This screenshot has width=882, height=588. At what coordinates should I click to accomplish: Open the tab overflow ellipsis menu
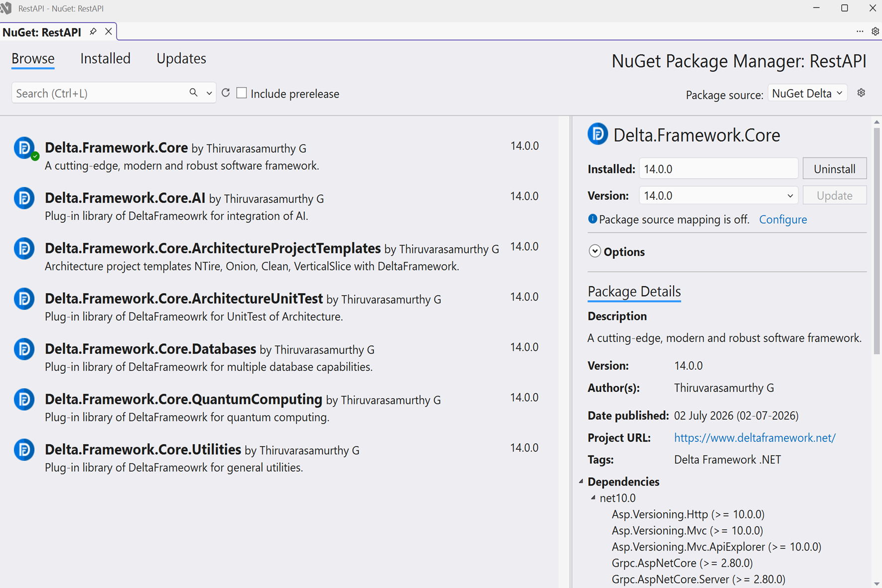point(860,31)
